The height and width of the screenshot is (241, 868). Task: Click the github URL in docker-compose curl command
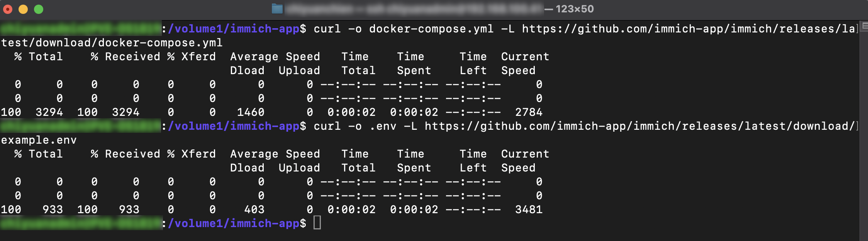[689, 29]
